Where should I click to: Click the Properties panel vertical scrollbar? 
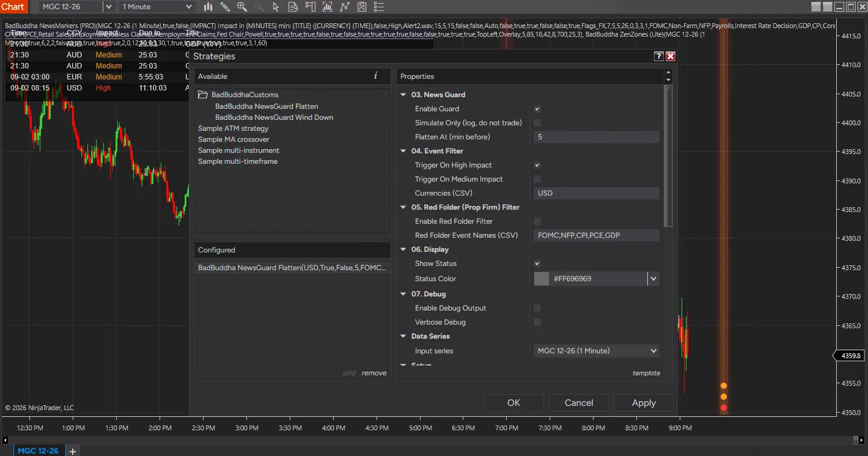click(x=668, y=156)
